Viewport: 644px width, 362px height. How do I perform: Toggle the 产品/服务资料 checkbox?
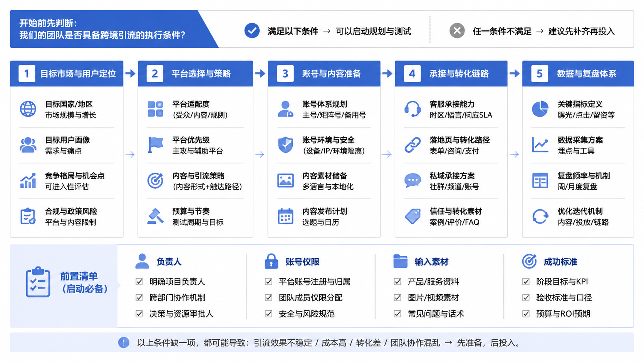397,282
